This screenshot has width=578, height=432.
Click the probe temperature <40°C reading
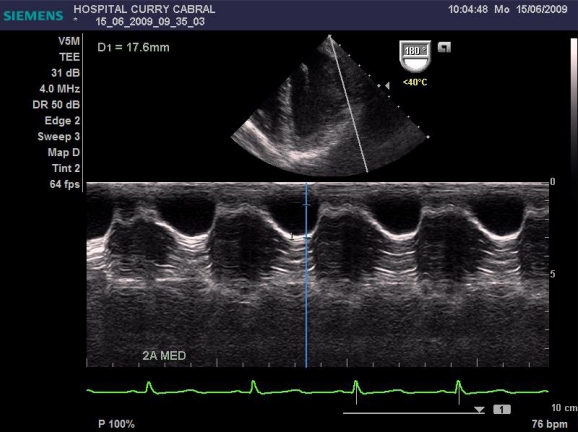(x=415, y=82)
